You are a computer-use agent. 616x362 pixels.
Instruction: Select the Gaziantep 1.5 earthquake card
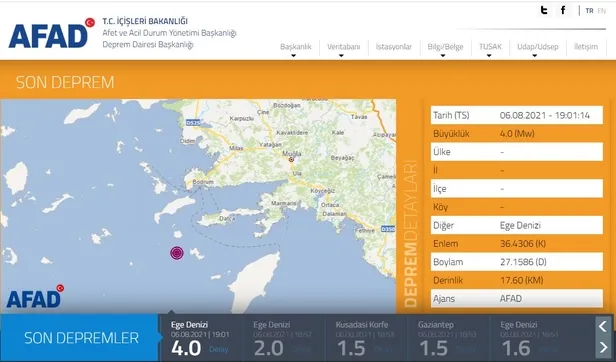point(449,338)
